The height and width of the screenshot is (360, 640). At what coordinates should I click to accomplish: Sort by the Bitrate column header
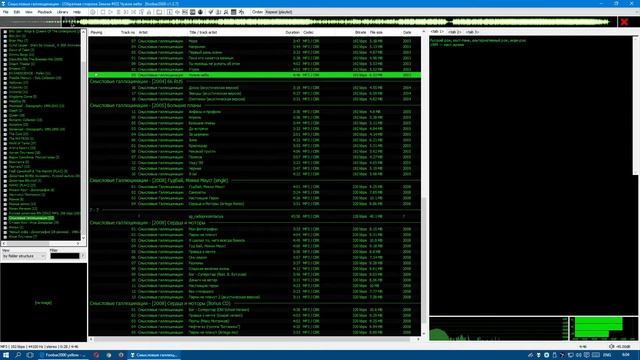360,32
